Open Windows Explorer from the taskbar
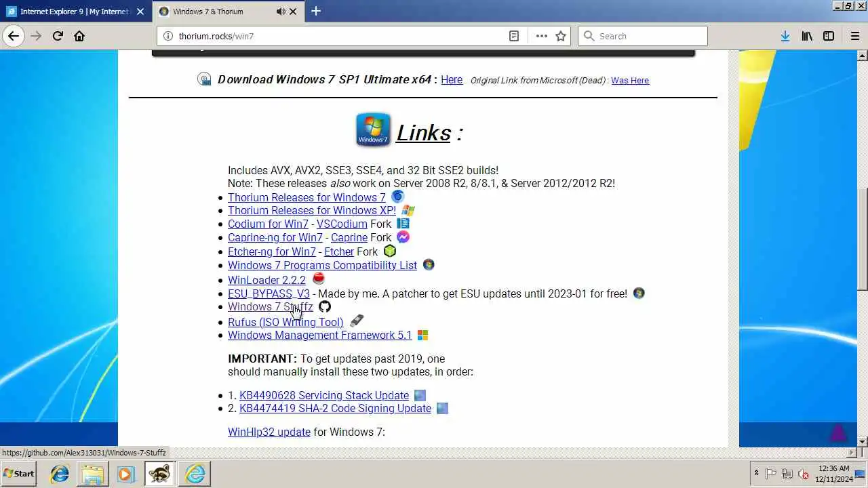Image resolution: width=868 pixels, height=488 pixels. pyautogui.click(x=93, y=474)
